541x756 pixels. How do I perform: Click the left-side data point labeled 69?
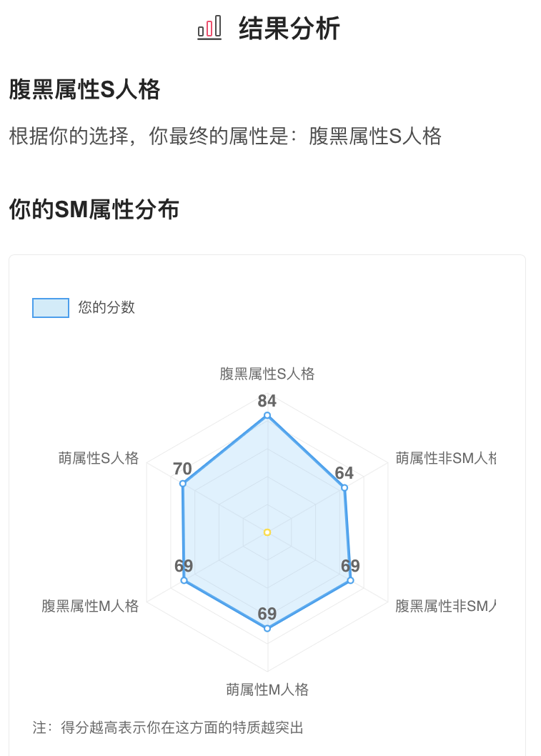[x=184, y=580]
